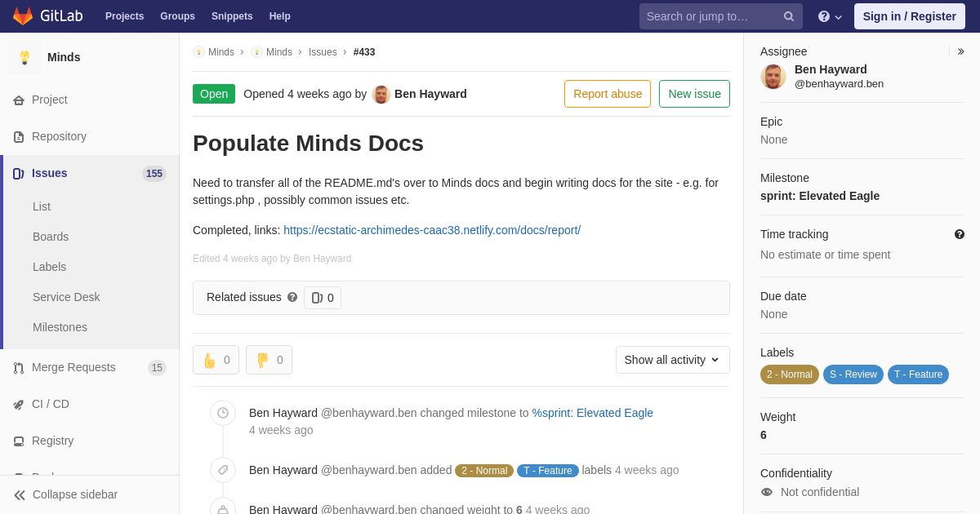Click the Time tracking help icon
The width and height of the screenshot is (980, 514).
(960, 234)
